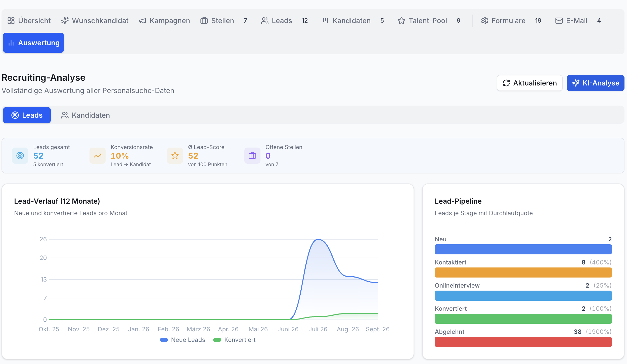Toggle Neue Leads series in chart legend

click(x=183, y=340)
